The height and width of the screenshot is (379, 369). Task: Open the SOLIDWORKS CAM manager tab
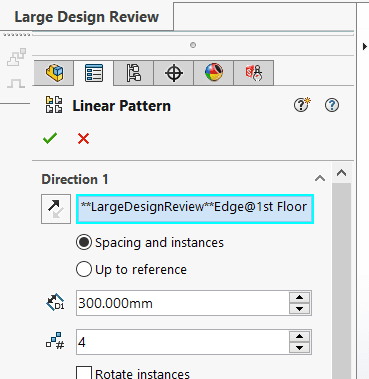254,73
